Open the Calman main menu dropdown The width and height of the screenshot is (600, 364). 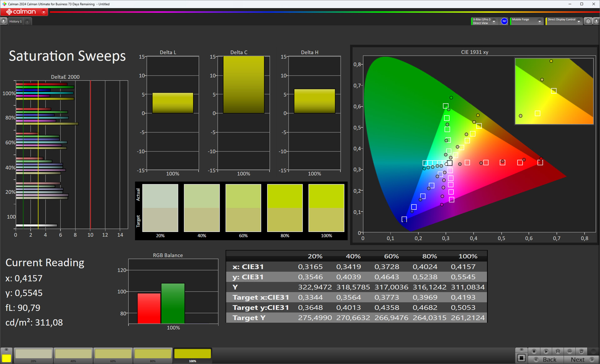44,12
